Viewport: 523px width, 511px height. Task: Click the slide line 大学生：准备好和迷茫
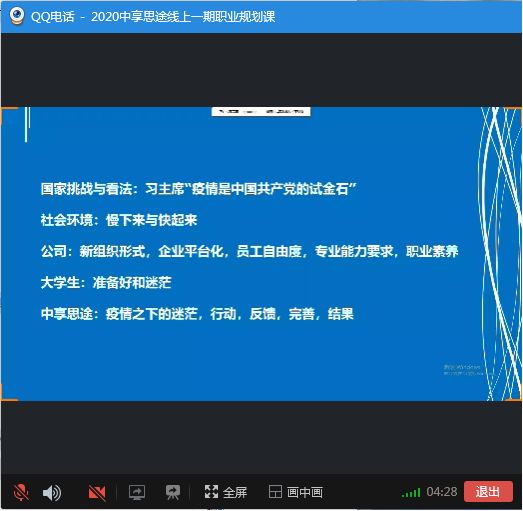point(106,283)
